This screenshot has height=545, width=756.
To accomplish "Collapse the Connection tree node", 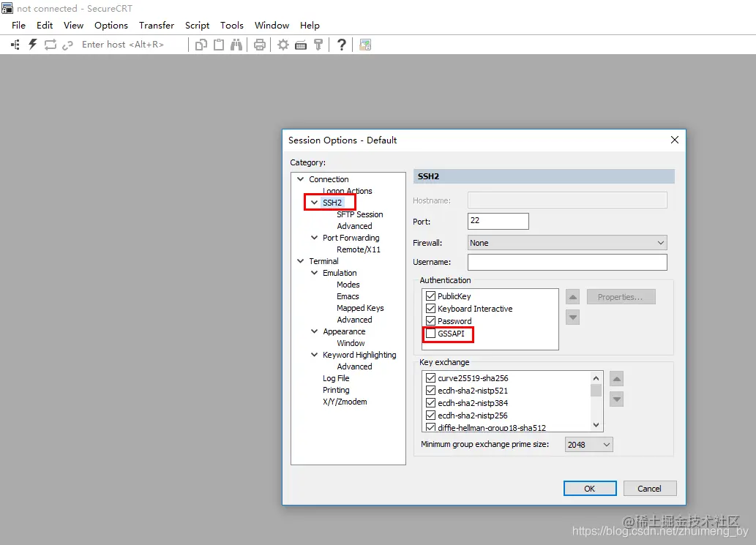I will 300,179.
